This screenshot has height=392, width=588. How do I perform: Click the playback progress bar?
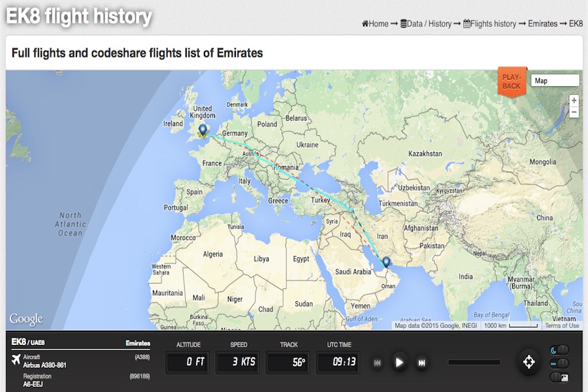474,363
